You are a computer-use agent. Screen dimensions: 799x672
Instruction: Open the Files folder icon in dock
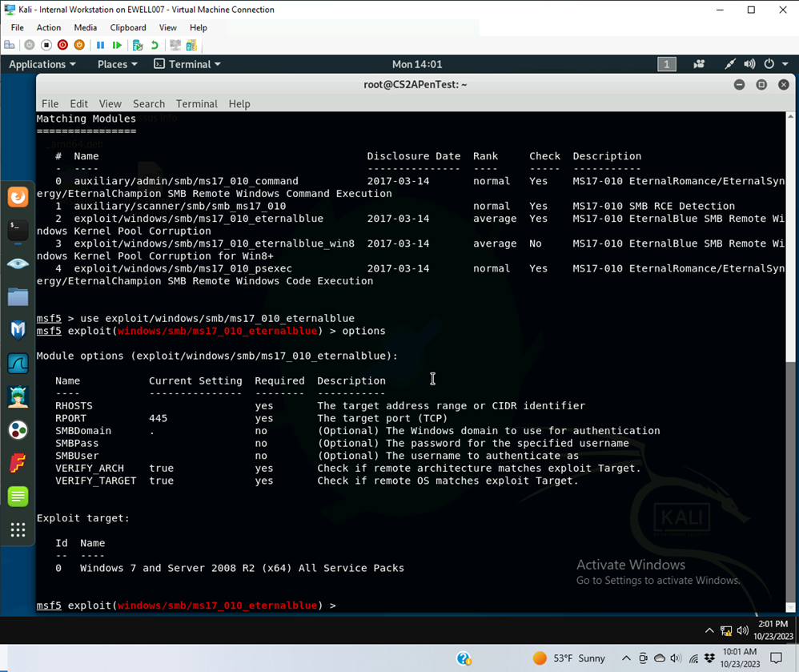coord(18,297)
